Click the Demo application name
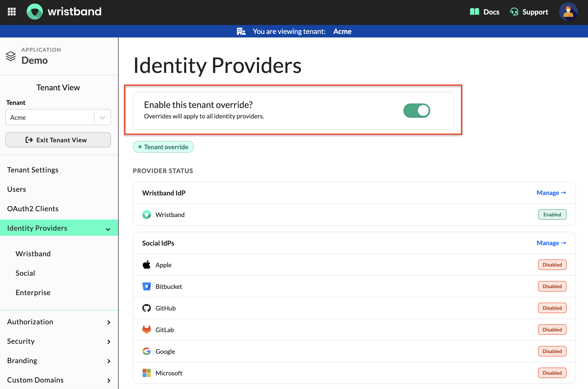Screen dimensions: 588x389 point(35,60)
